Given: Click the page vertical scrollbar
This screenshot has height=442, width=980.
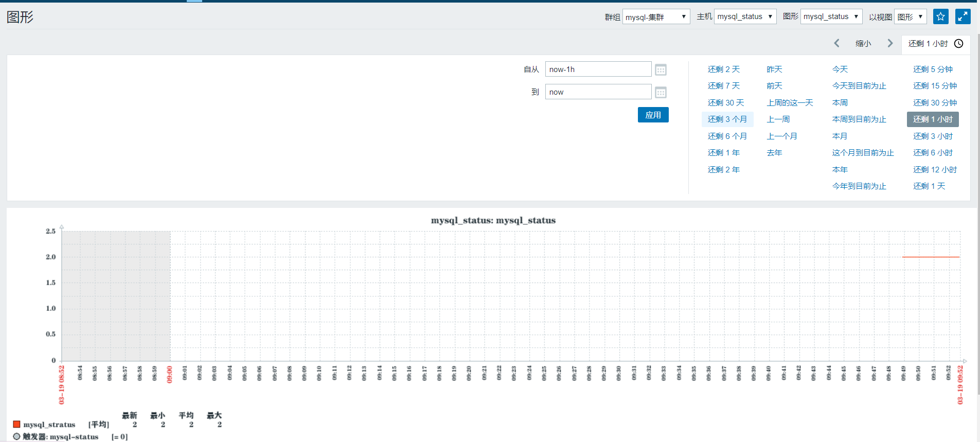Looking at the screenshot, I should pyautogui.click(x=977, y=214).
